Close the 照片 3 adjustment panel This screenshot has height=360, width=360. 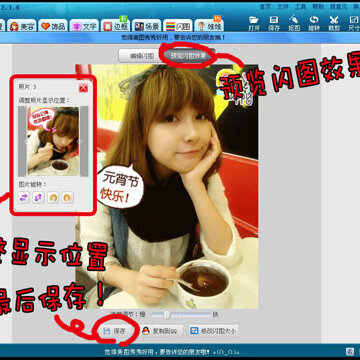click(x=83, y=88)
